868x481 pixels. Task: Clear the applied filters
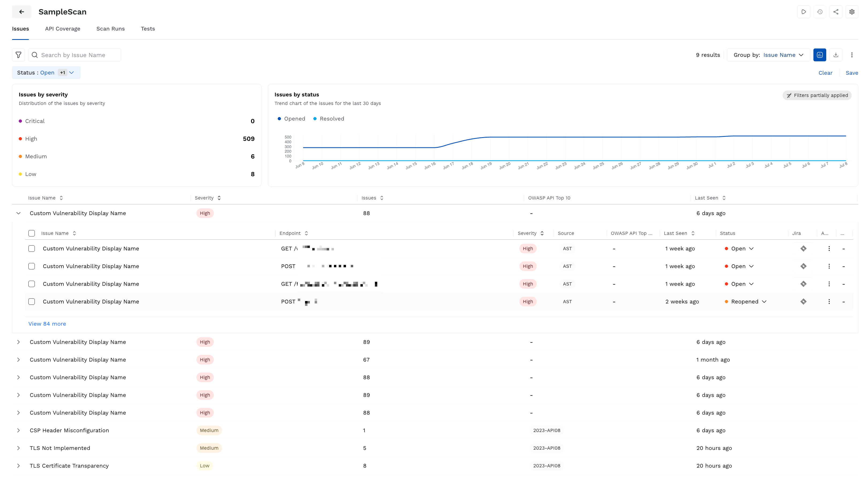click(825, 73)
